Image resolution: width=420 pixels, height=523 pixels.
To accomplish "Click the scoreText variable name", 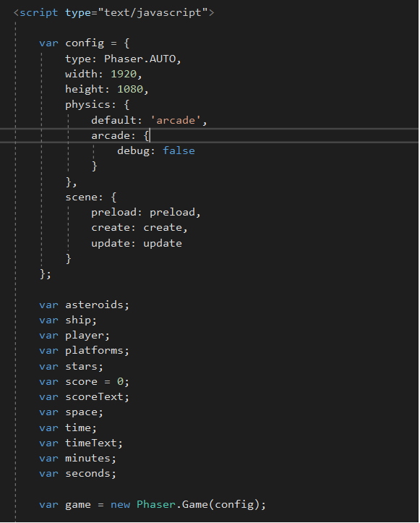I will pyautogui.click(x=94, y=397).
